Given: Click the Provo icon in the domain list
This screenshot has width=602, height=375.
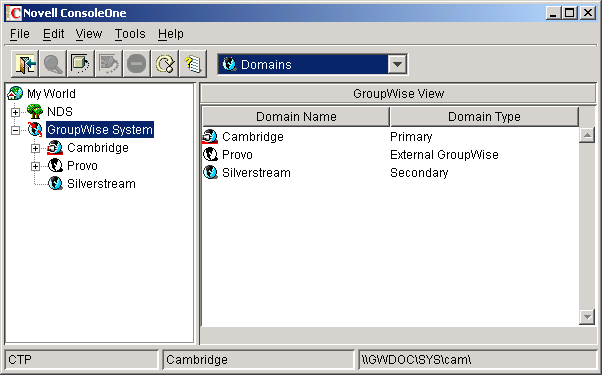Looking at the screenshot, I should pos(210,154).
